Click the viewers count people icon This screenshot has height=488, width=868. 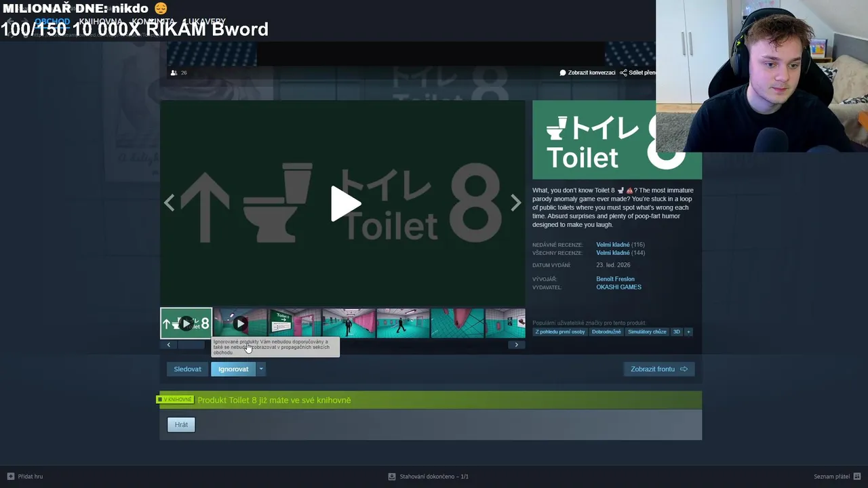tap(174, 73)
